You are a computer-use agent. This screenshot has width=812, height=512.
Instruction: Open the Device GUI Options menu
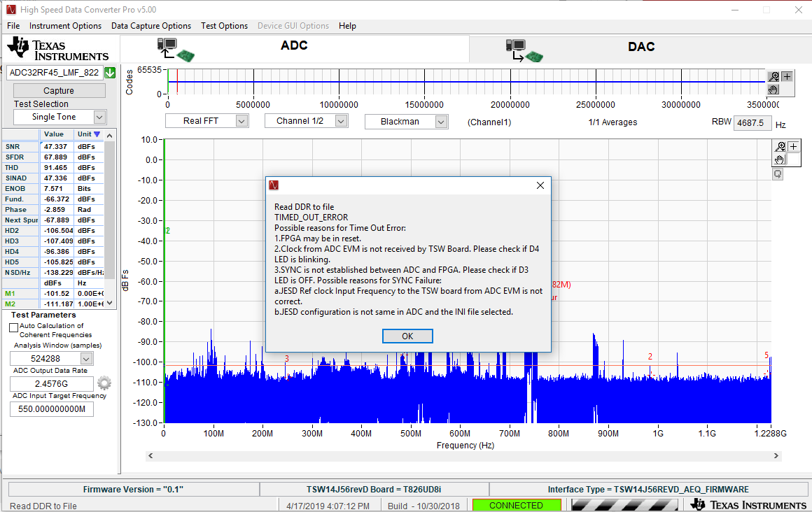[x=293, y=26]
